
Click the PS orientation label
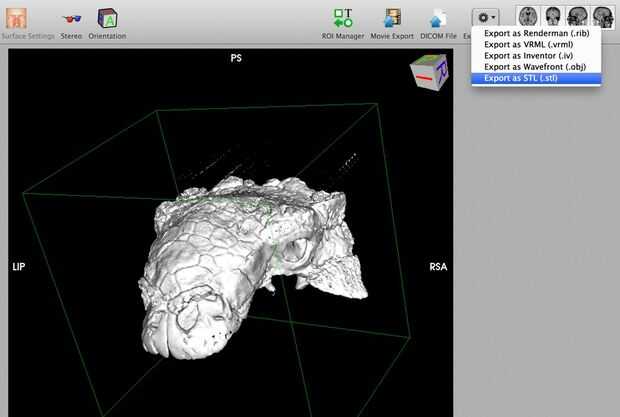coord(236,58)
